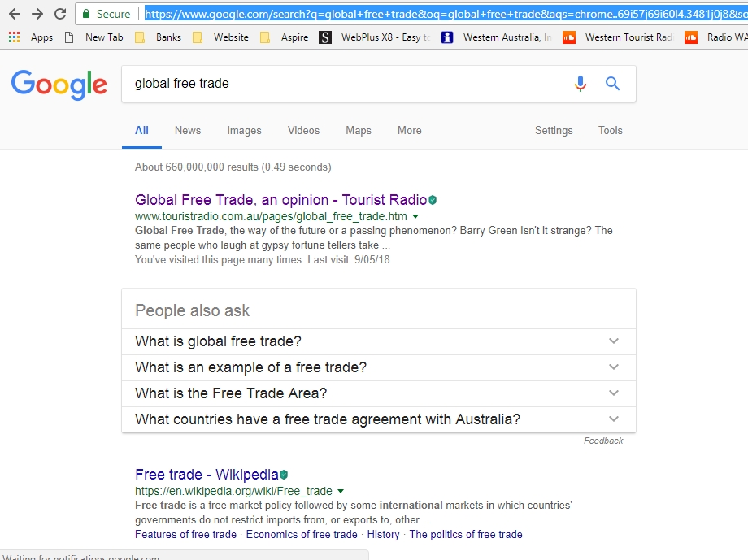Click the URL in the address bar
The width and height of the screenshot is (748, 560).
click(446, 14)
